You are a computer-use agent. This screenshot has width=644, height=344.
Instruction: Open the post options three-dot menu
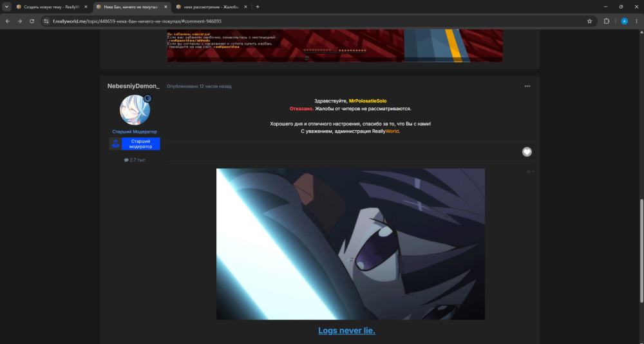(527, 86)
